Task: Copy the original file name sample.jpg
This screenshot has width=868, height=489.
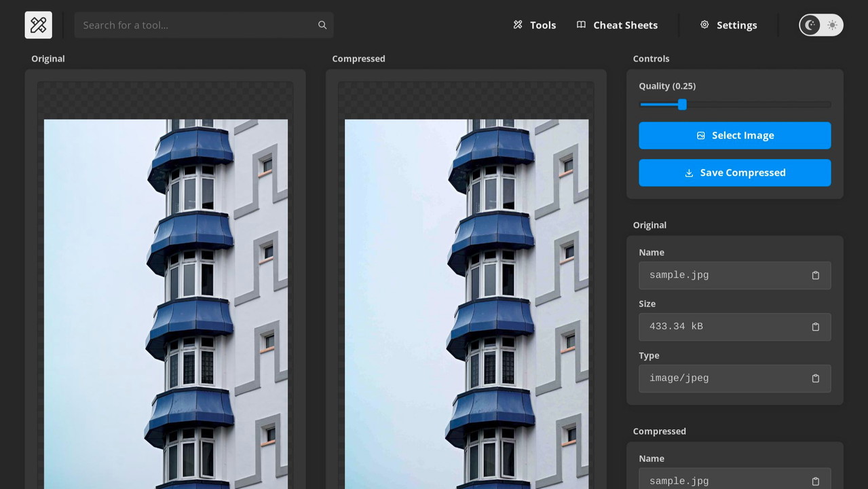Action: (x=815, y=275)
